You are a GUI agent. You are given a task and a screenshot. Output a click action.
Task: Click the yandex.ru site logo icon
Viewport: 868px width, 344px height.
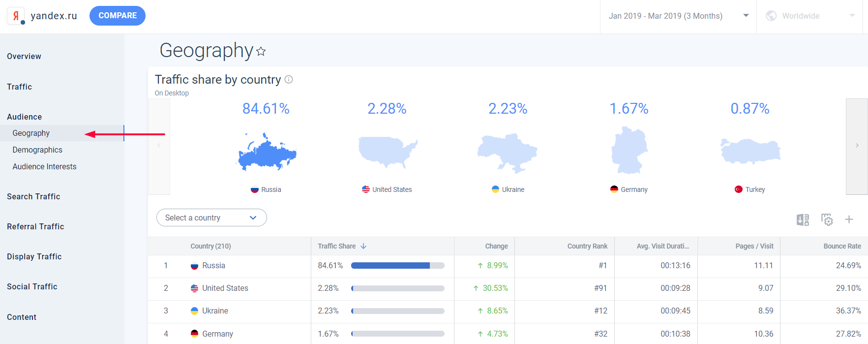click(16, 16)
